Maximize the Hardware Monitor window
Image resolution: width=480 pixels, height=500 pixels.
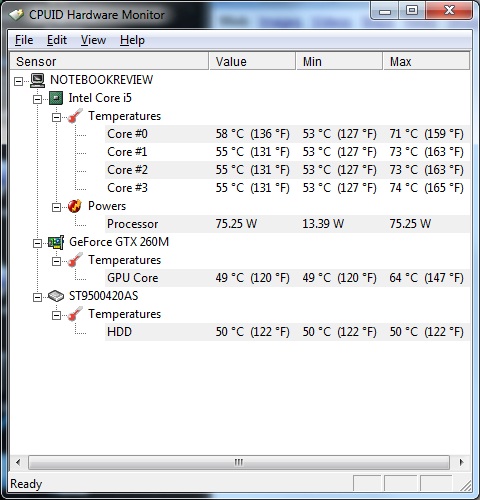click(x=412, y=11)
